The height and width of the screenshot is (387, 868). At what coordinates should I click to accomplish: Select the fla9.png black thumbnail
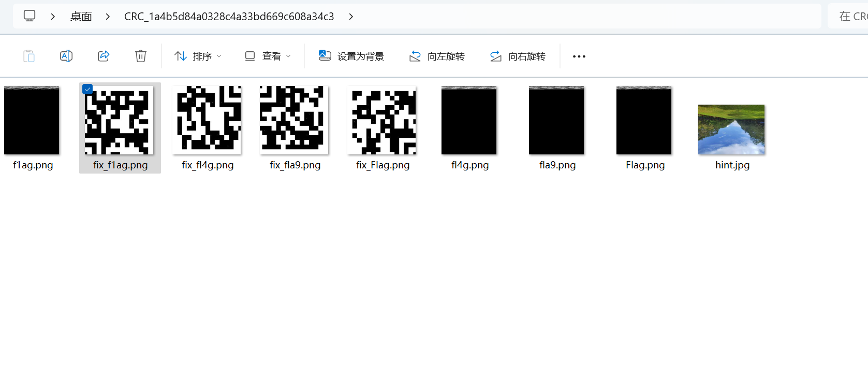(556, 120)
